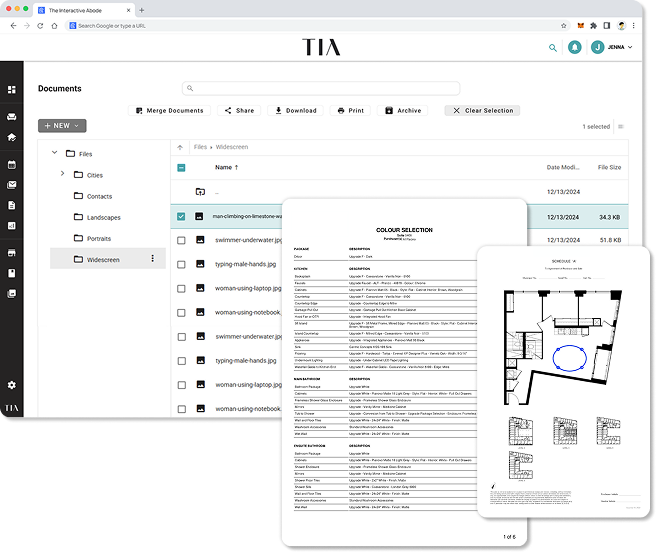Click the calendar icon in left sidebar
The width and height of the screenshot is (657, 553).
coord(12,163)
